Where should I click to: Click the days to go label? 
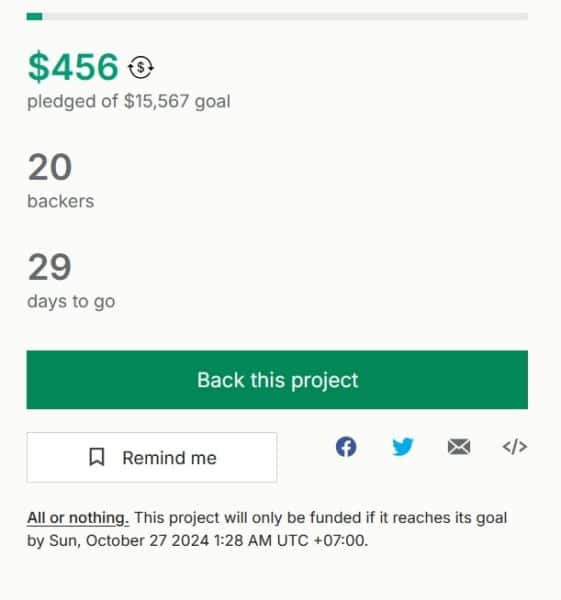71,302
